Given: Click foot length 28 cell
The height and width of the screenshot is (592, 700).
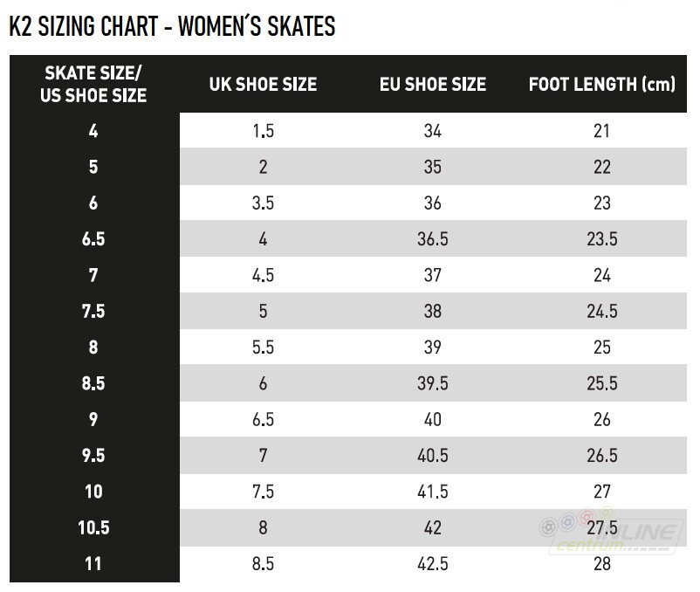Looking at the screenshot, I should (x=602, y=563).
